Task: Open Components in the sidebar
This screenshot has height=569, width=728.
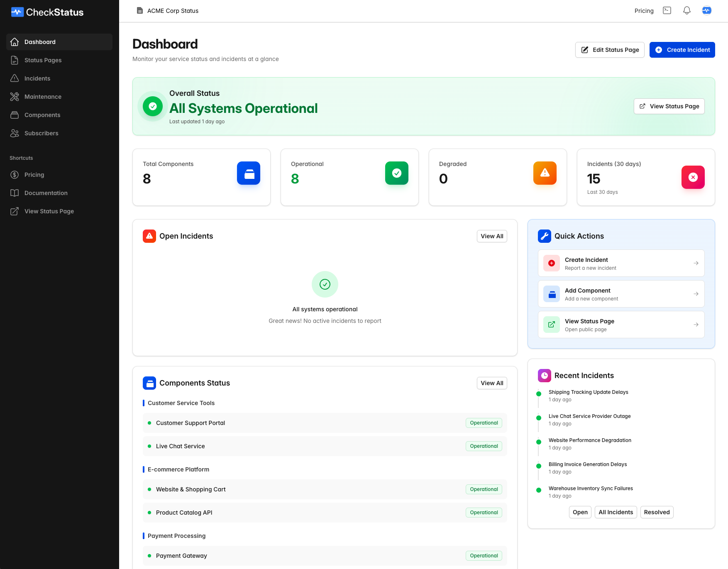Action: [59, 115]
